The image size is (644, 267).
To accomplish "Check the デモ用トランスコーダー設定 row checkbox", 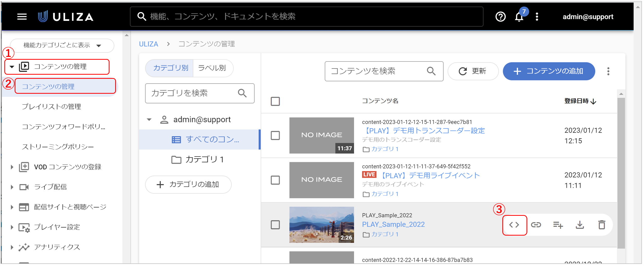I will 275,135.
